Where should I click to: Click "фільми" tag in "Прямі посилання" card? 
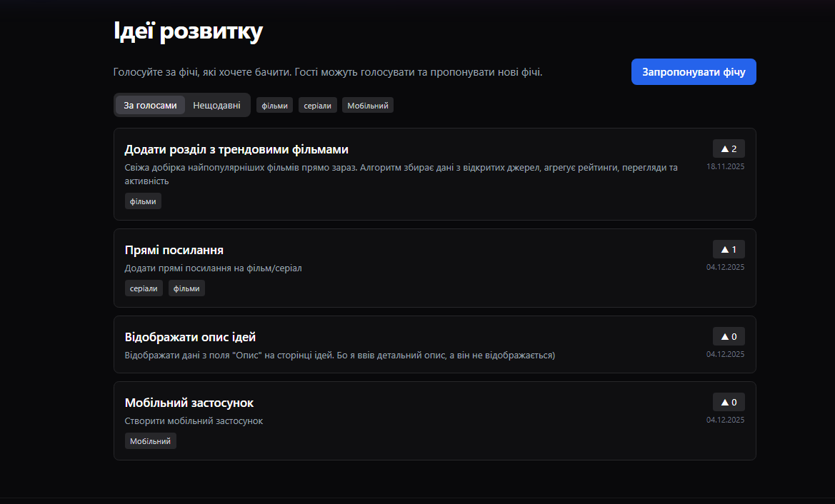(x=186, y=288)
